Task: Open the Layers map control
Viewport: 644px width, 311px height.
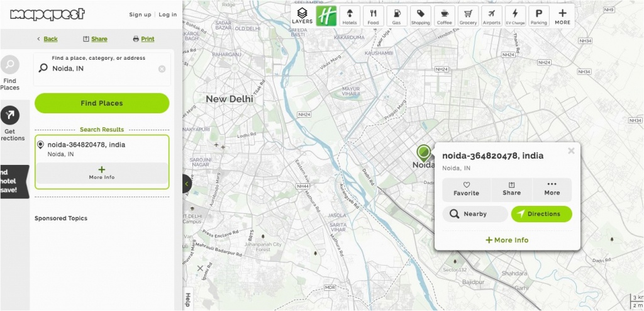Action: click(x=302, y=15)
